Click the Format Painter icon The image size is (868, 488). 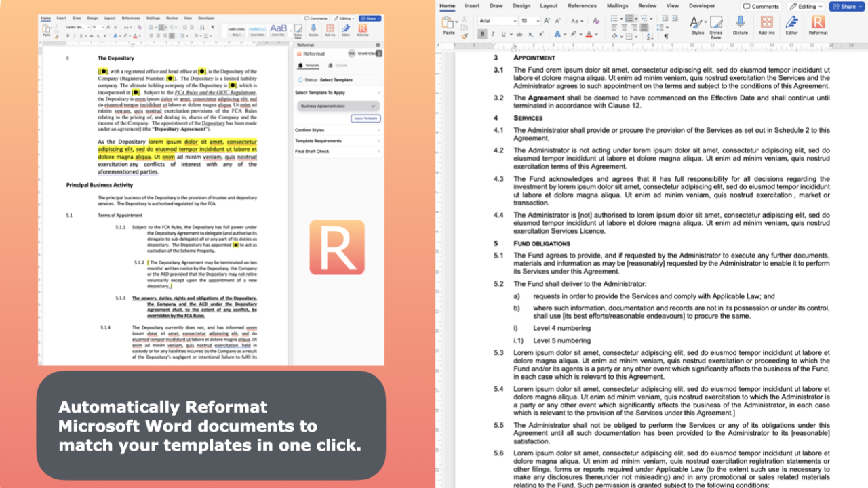pyautogui.click(x=464, y=34)
